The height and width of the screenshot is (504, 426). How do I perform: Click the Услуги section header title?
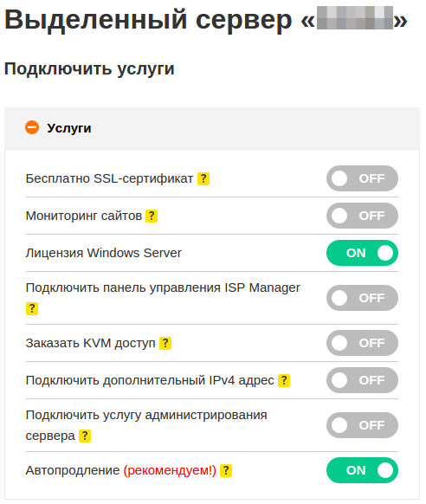point(69,128)
